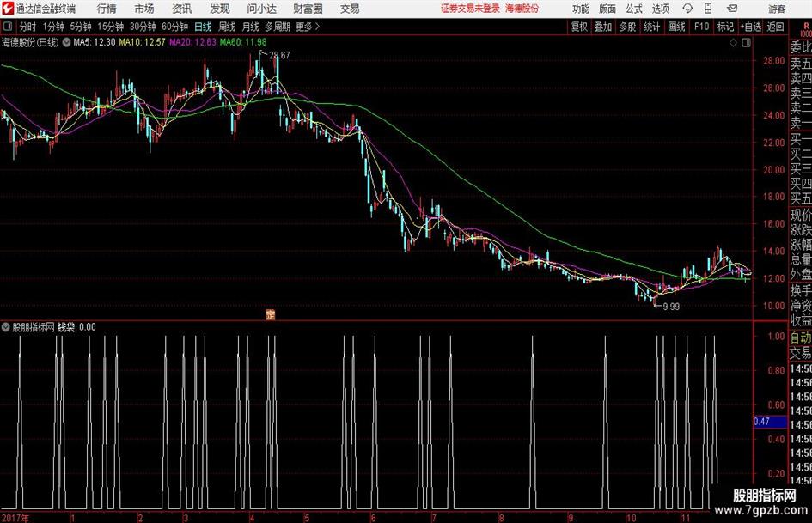Click the 叠加 overlay toolbar button
The image size is (812, 523).
coord(603,27)
